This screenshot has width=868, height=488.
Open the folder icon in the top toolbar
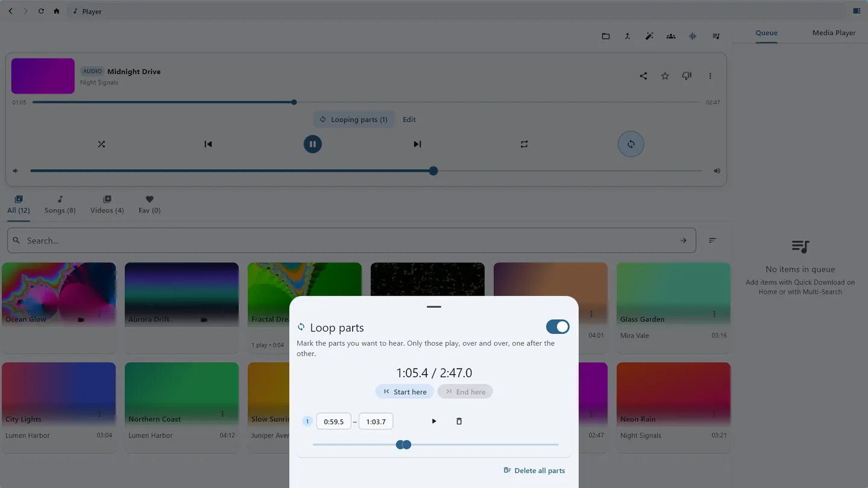pyautogui.click(x=606, y=36)
